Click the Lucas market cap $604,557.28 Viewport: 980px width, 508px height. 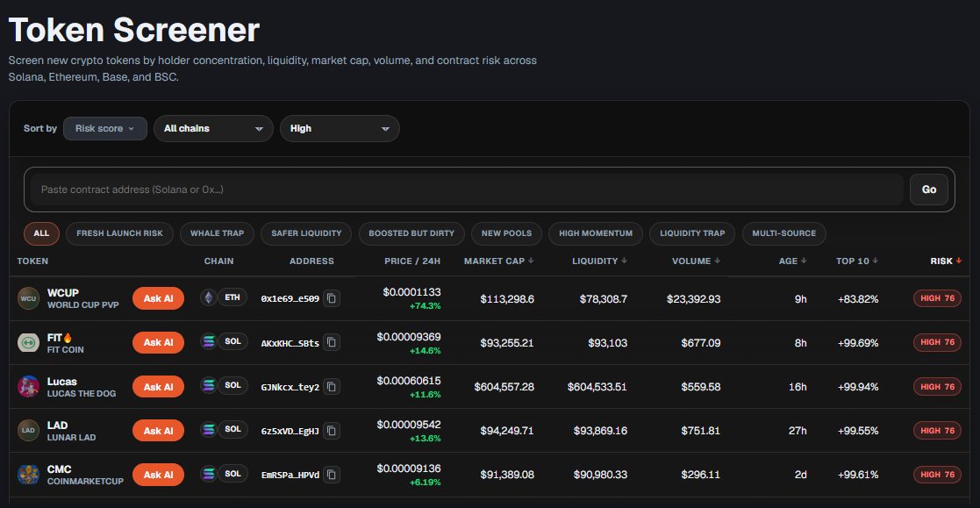tap(504, 387)
